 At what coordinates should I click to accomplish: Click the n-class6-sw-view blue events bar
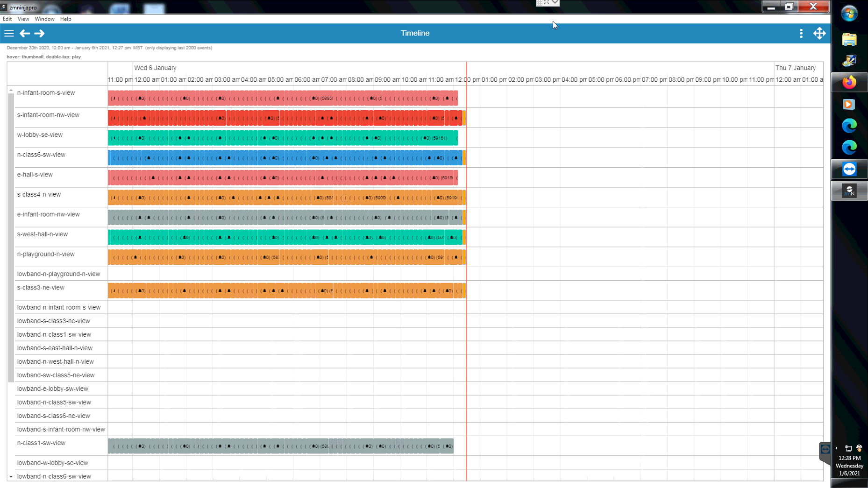pos(286,158)
